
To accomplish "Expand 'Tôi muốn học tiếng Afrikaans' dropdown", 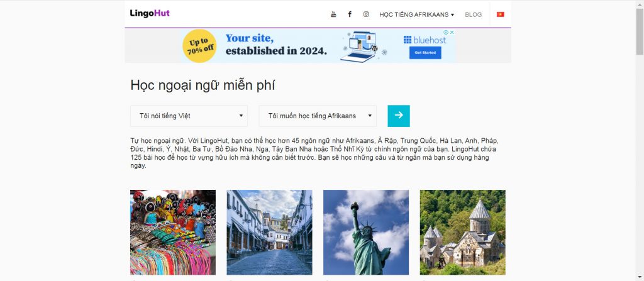I will tap(318, 116).
